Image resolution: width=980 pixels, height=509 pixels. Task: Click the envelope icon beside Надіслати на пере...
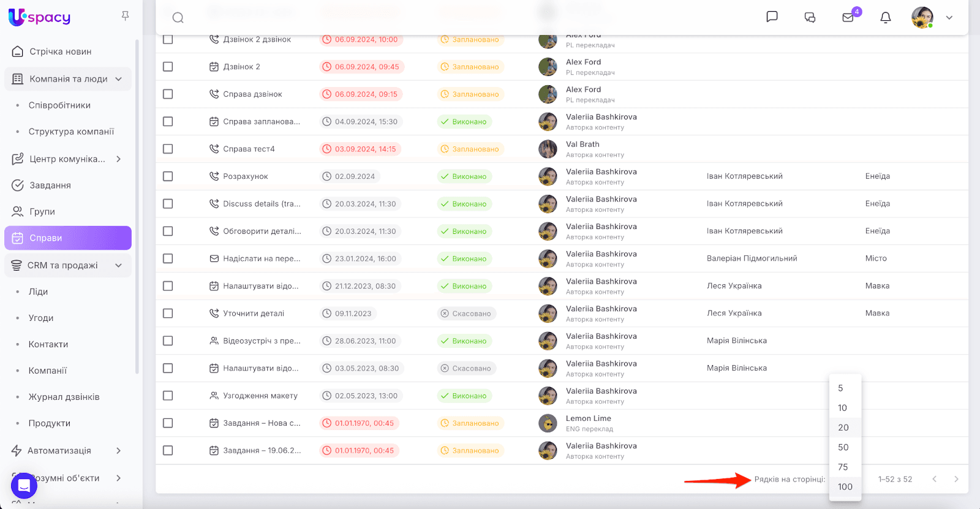click(214, 258)
